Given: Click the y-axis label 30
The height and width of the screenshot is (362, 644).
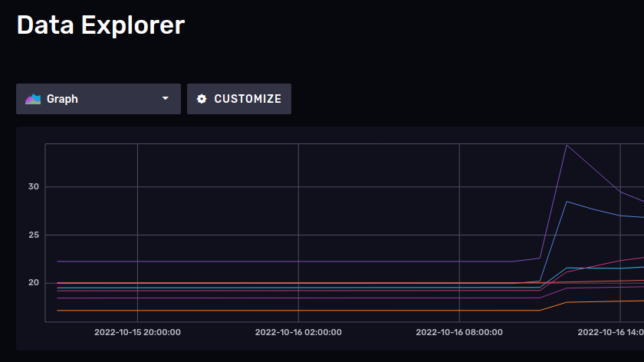Looking at the screenshot, I should 33,187.
